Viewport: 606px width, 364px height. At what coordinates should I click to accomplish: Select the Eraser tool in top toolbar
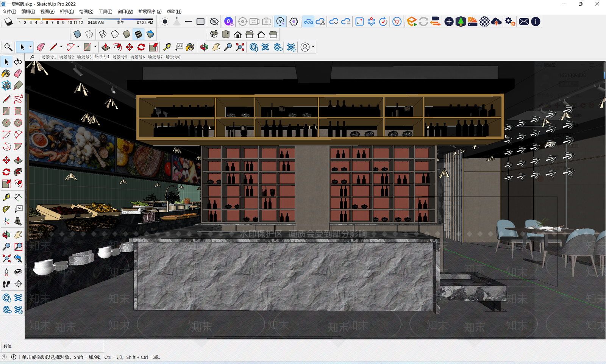[41, 47]
